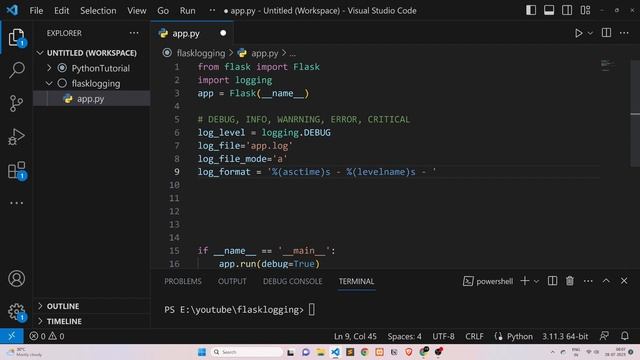Open terminal panel more actions ellipsis

click(588, 281)
